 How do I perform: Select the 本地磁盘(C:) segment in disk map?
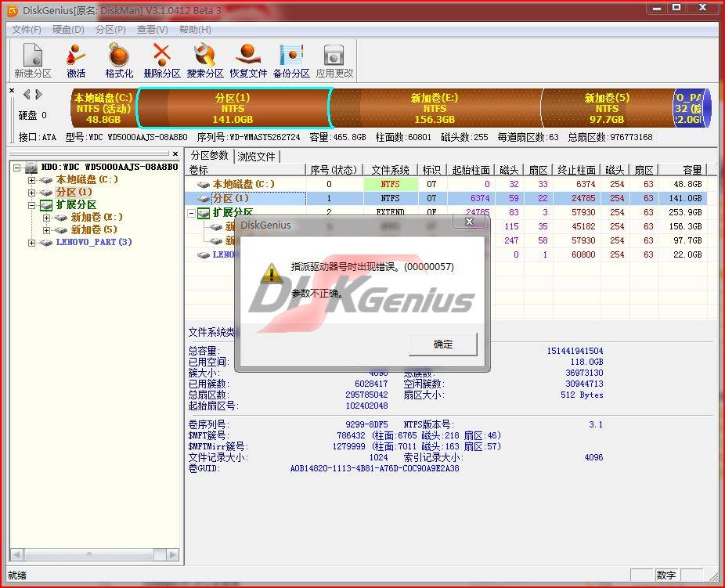pos(103,108)
